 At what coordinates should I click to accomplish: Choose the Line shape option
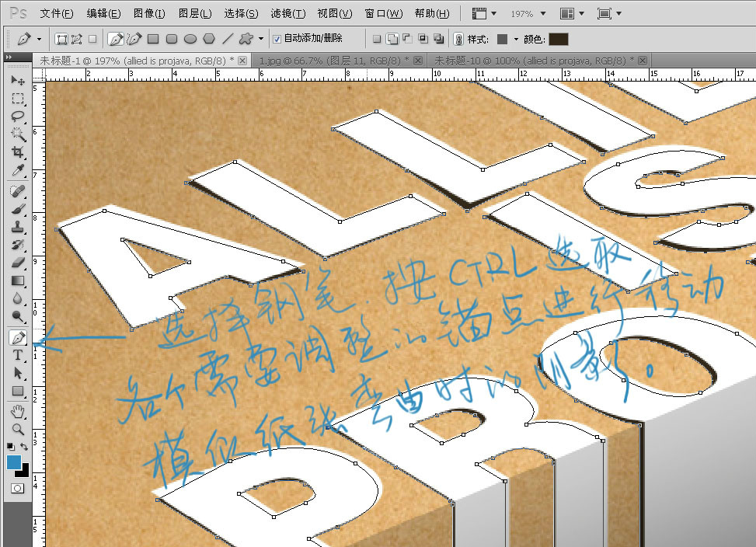pos(228,39)
